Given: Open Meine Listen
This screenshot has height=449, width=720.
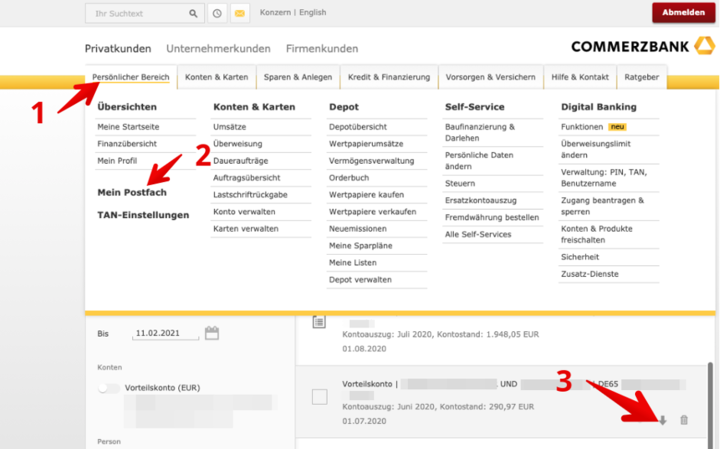Looking at the screenshot, I should [353, 263].
